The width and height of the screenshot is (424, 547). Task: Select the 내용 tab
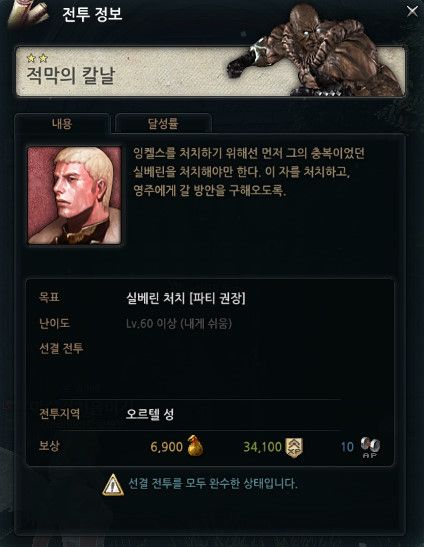(62, 123)
